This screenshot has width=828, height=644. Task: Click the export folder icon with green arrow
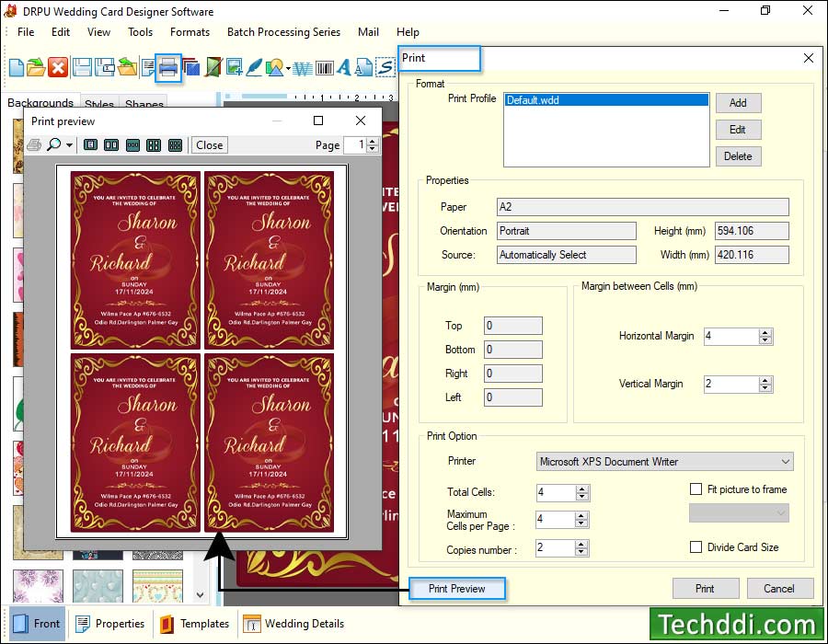coord(127,67)
